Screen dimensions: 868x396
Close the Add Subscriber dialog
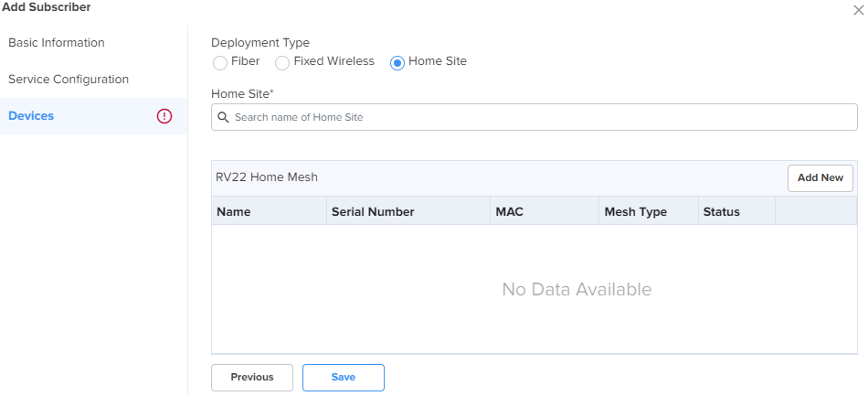tap(859, 10)
